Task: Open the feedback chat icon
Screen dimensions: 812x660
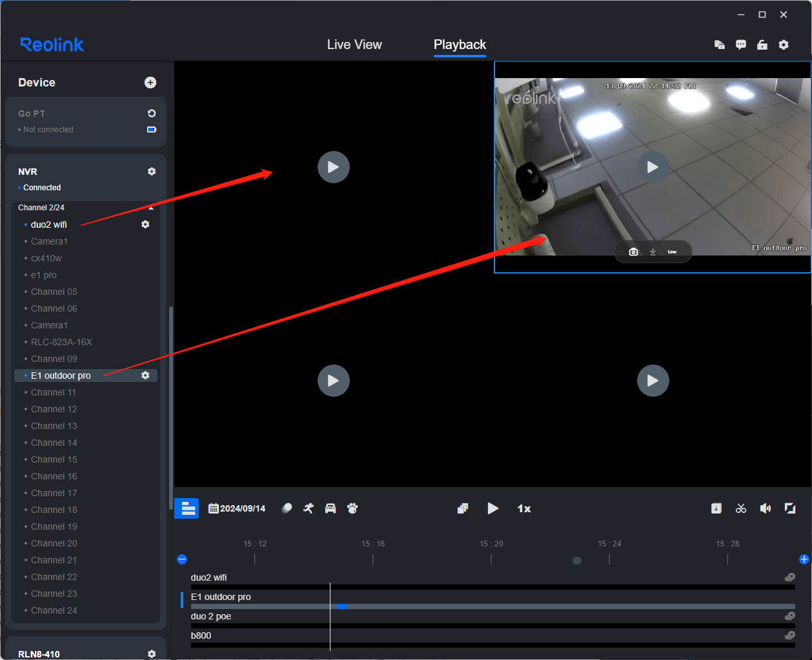Action: pos(741,45)
